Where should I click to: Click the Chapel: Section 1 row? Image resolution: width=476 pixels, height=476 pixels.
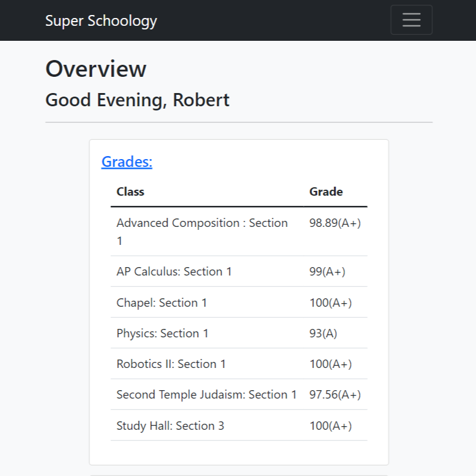point(161,303)
